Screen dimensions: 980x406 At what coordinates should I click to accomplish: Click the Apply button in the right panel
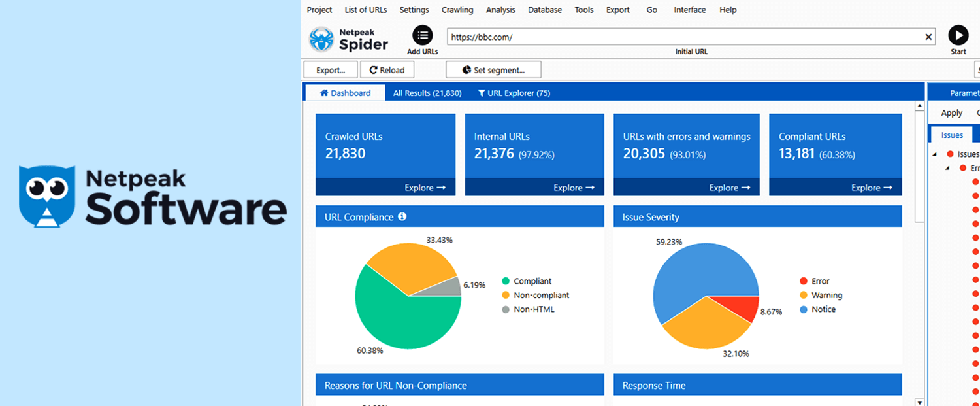(952, 113)
